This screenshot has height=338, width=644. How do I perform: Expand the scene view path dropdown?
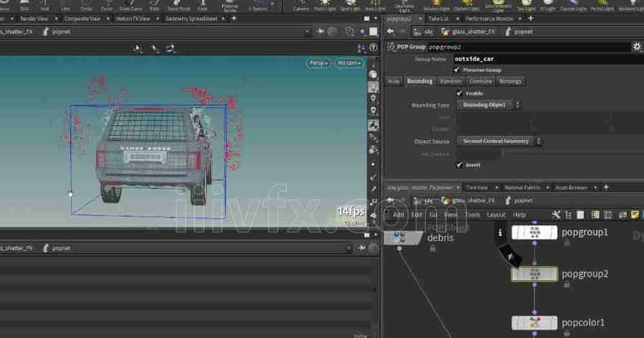(x=307, y=31)
